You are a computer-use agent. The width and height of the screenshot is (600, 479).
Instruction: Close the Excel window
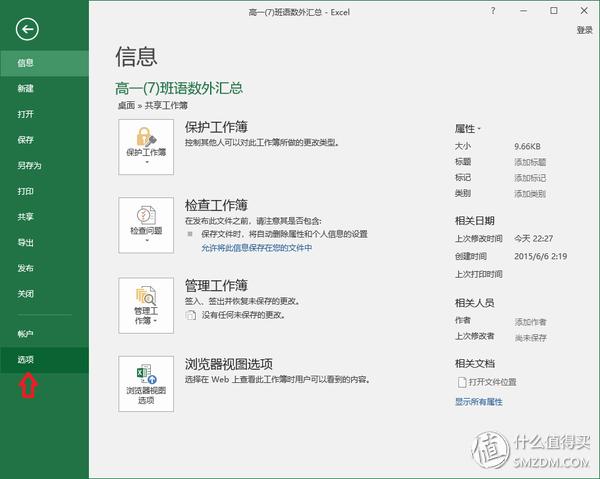584,11
